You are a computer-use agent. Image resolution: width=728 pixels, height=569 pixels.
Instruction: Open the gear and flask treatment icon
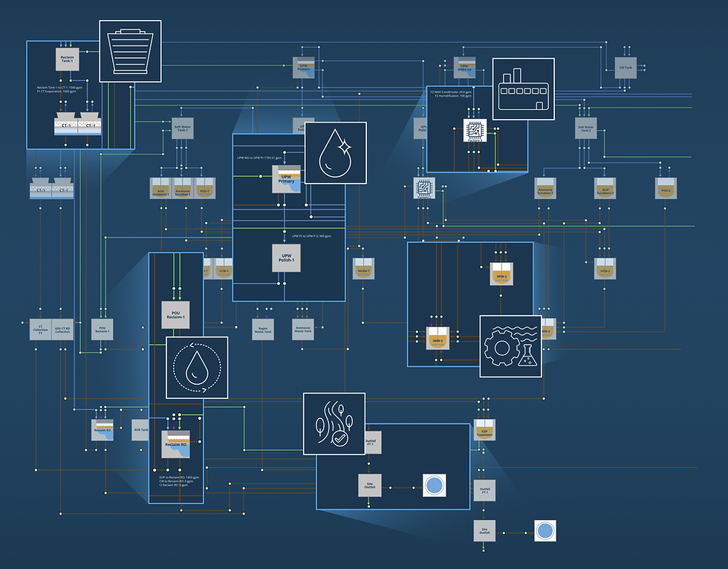point(511,346)
